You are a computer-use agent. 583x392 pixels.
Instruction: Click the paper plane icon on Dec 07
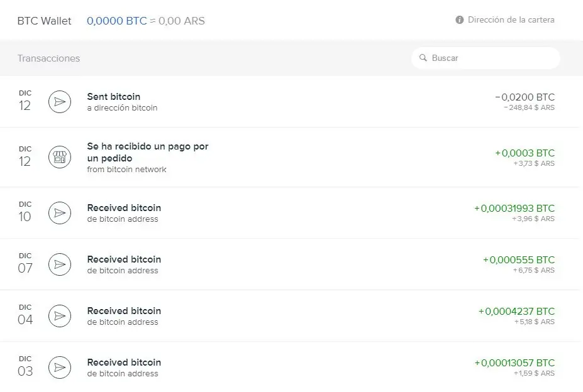tap(60, 264)
